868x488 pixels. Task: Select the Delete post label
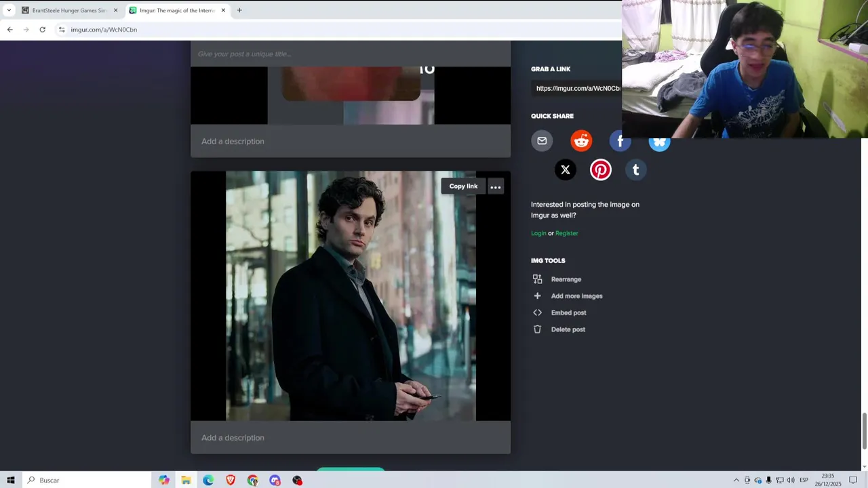[568, 329]
